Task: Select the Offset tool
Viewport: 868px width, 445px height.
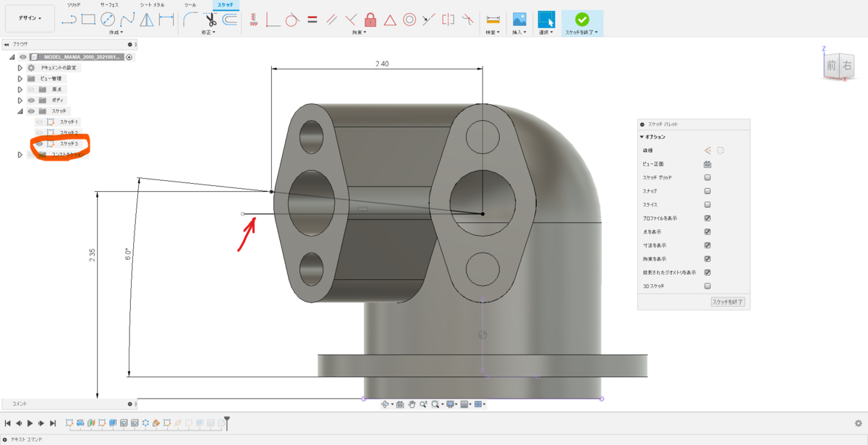Action: point(229,20)
